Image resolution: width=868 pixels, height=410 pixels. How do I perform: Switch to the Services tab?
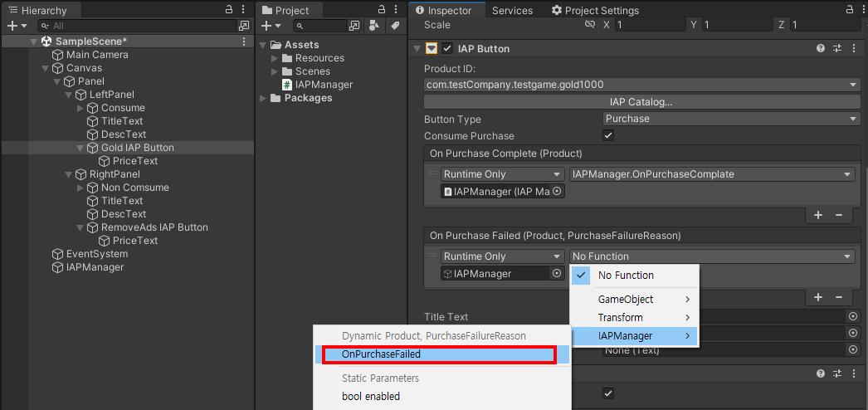(512, 11)
